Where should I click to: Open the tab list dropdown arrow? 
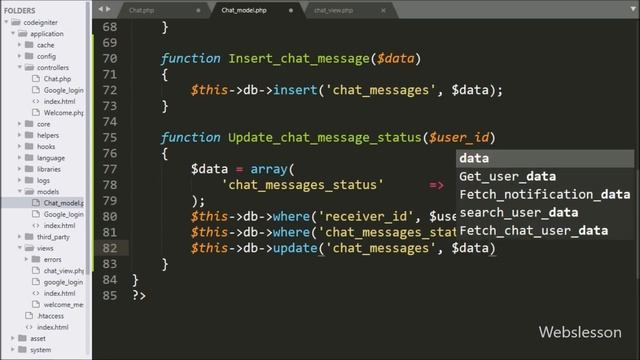tap(633, 9)
